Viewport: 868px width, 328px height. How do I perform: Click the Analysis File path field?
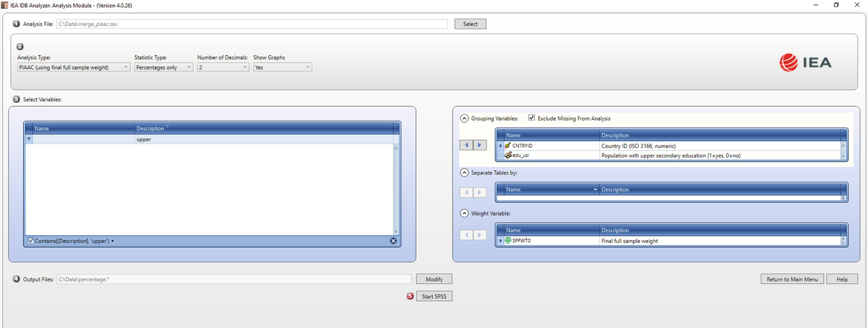click(x=252, y=24)
